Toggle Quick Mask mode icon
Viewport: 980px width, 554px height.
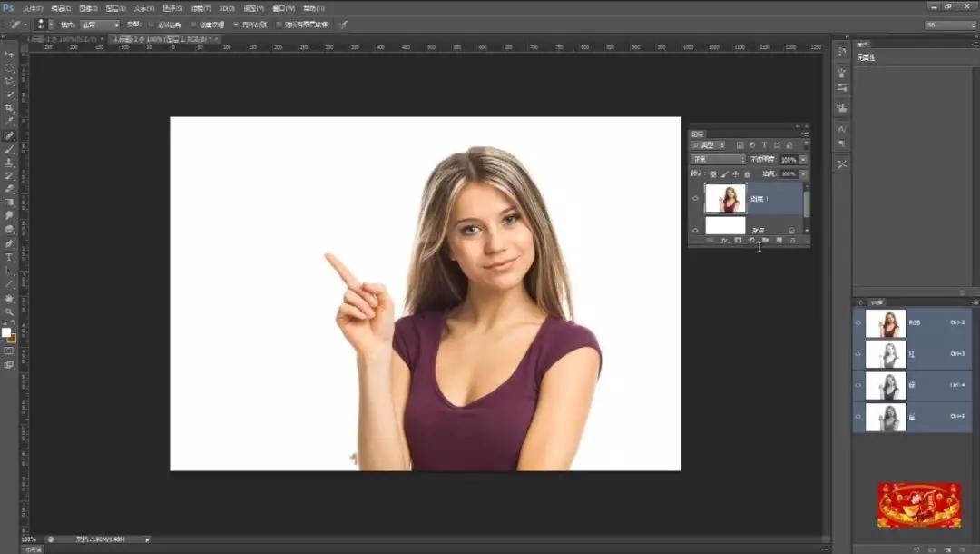(x=9, y=351)
